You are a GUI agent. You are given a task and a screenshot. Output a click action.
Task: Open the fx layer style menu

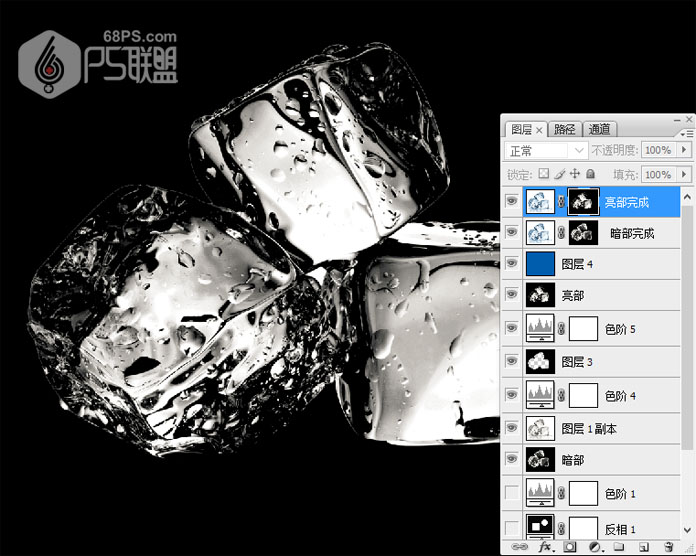(x=546, y=546)
